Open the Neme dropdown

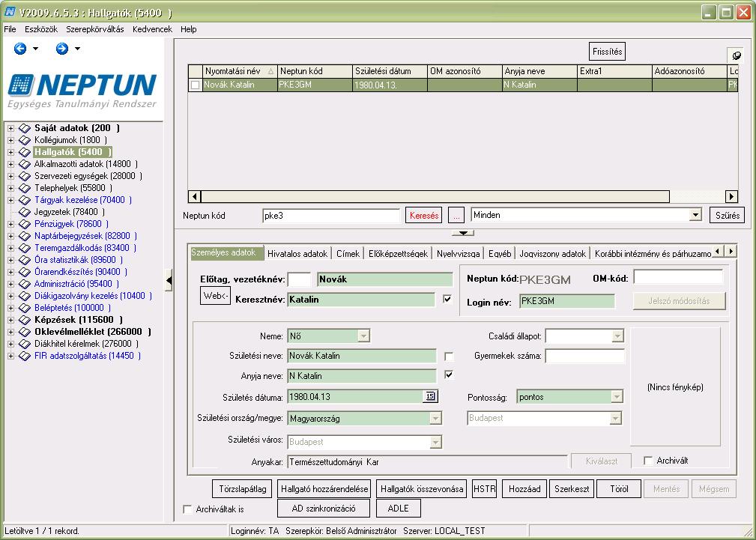363,336
